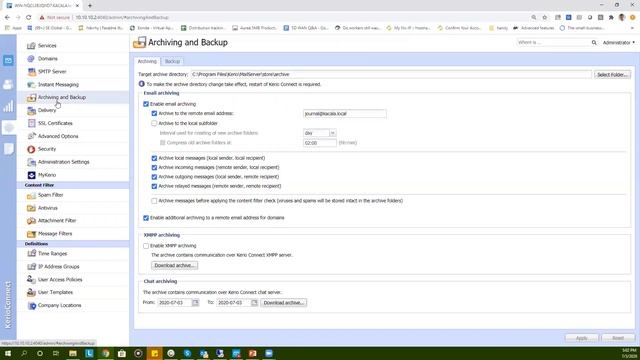Switch to the Backup tab
640x360 pixels.
[x=172, y=61]
